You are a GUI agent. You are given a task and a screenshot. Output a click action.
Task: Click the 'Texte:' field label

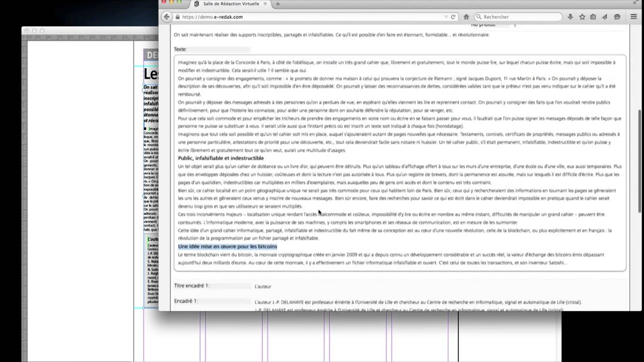coord(180,49)
